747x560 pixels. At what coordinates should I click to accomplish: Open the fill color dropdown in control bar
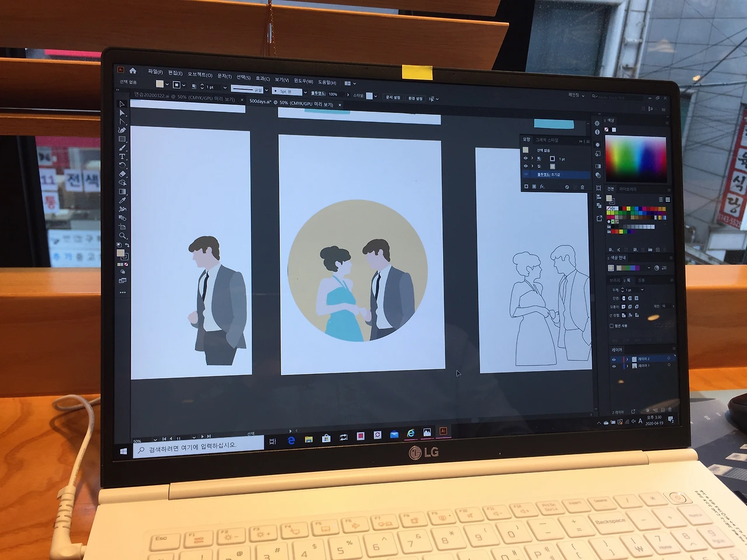[167, 85]
